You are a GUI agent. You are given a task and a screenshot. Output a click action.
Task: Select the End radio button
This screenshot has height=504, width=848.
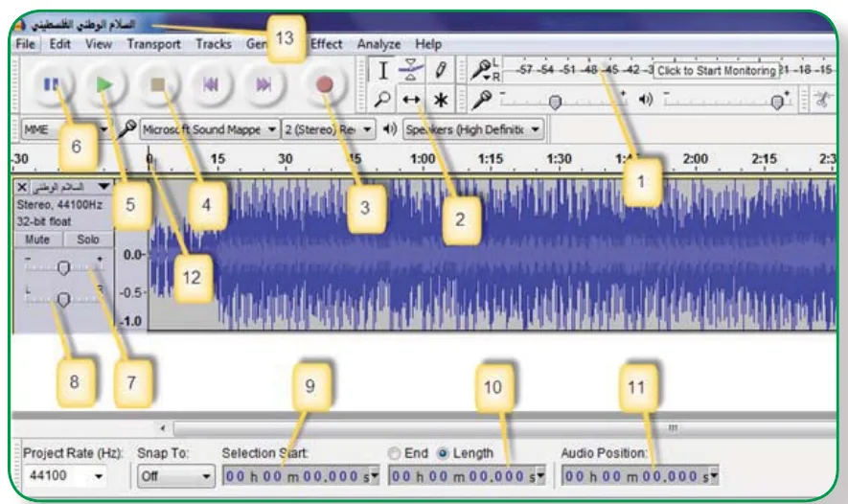394,453
